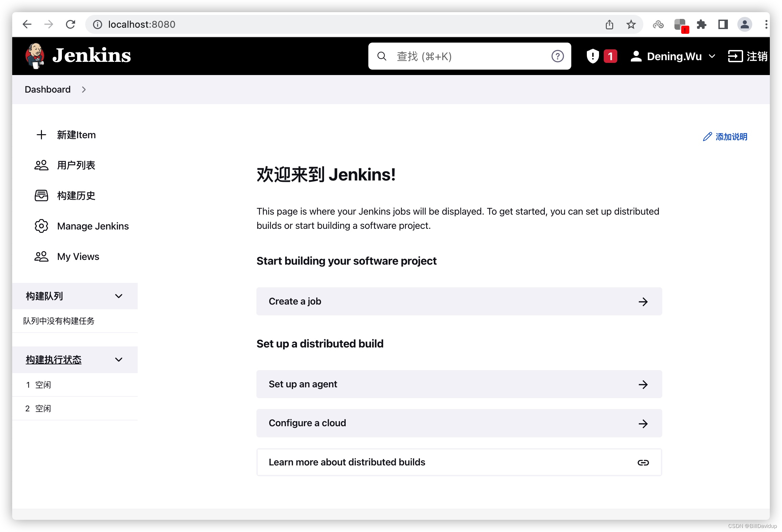Click the people icon next to My Views
Viewport: 782px width, 532px height.
(41, 257)
